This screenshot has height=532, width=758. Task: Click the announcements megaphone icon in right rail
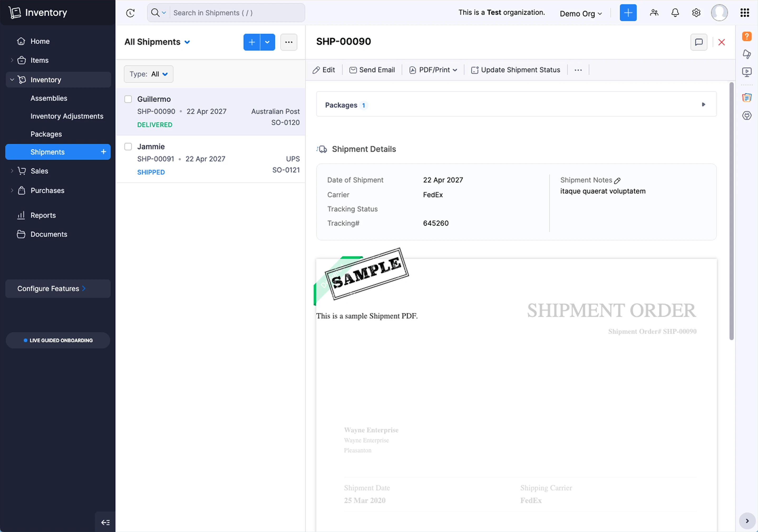click(746, 54)
